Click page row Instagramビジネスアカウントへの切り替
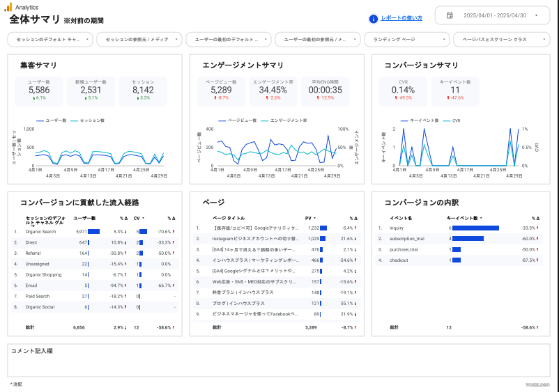This screenshot has width=559, height=392. (277, 239)
